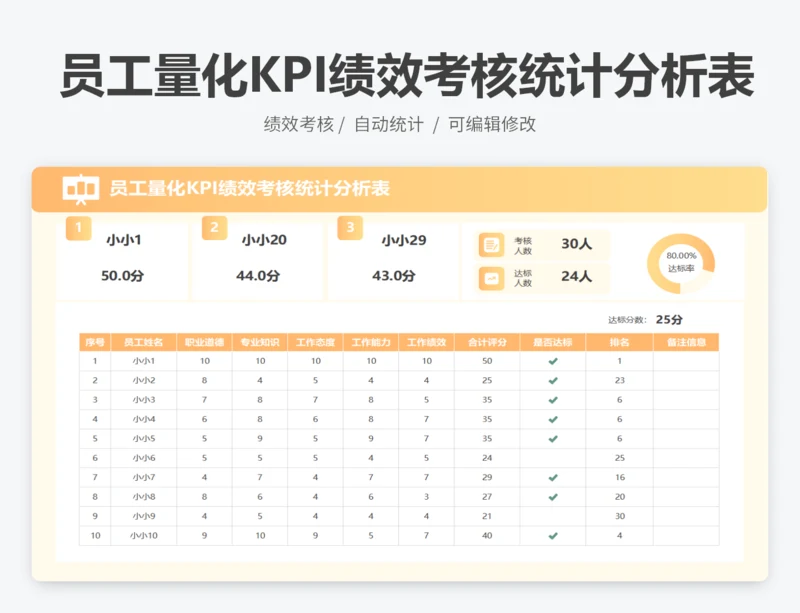Click rank value 30 in 小小9 row
This screenshot has height=613, width=800.
tap(619, 516)
